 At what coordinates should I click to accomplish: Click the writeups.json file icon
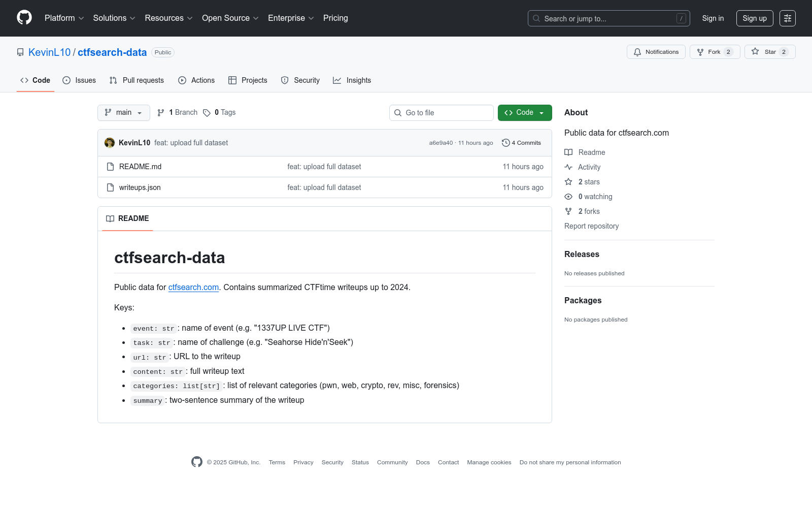pos(110,187)
